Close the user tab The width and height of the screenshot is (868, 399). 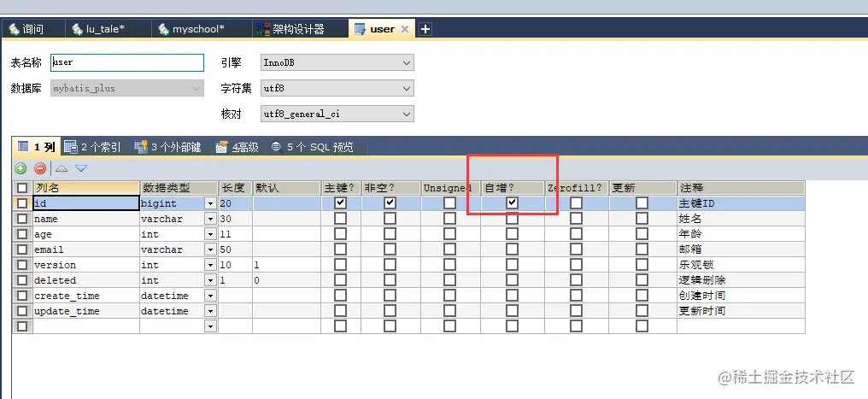pos(405,29)
